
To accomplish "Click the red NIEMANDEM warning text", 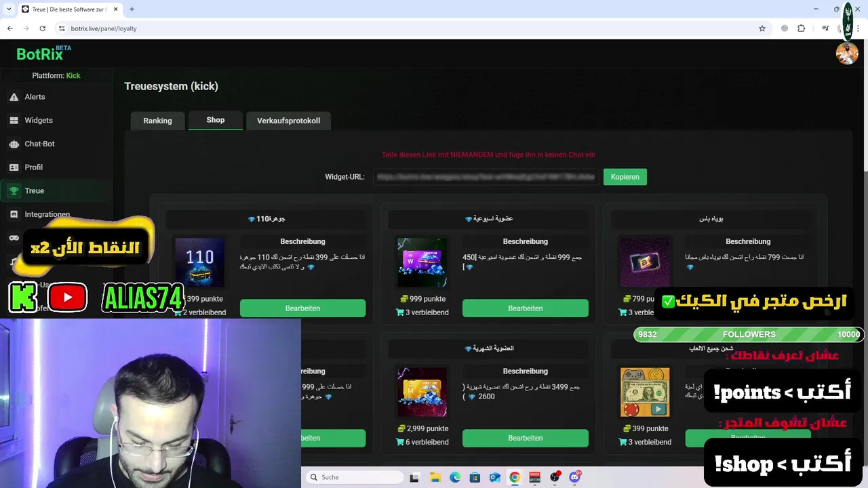I will pyautogui.click(x=488, y=155).
